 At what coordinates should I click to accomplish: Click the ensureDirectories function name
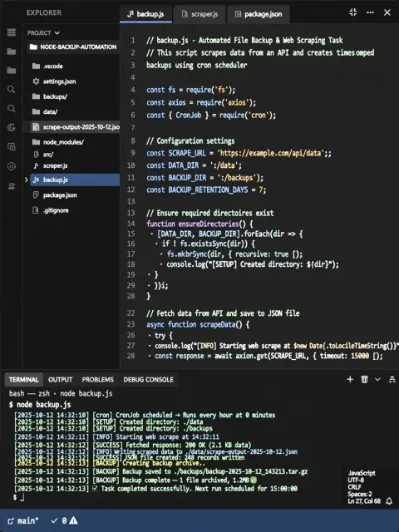point(209,224)
